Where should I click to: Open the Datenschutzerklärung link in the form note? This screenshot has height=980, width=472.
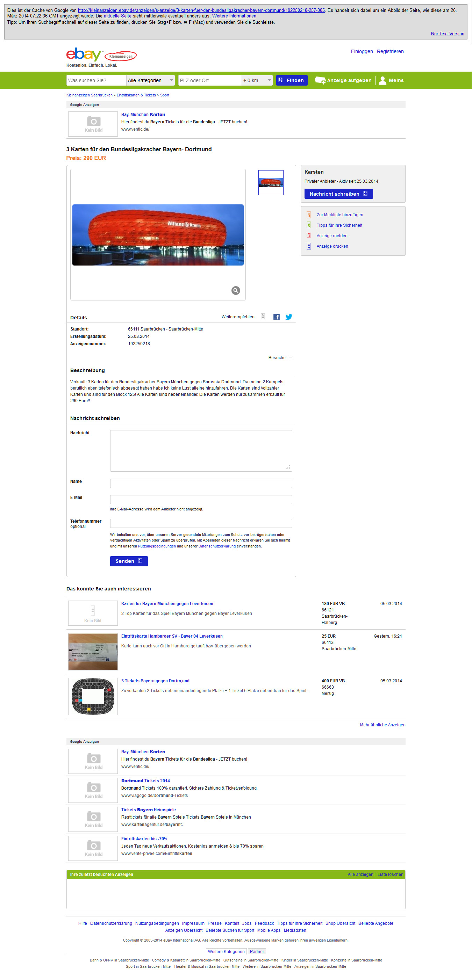217,546
